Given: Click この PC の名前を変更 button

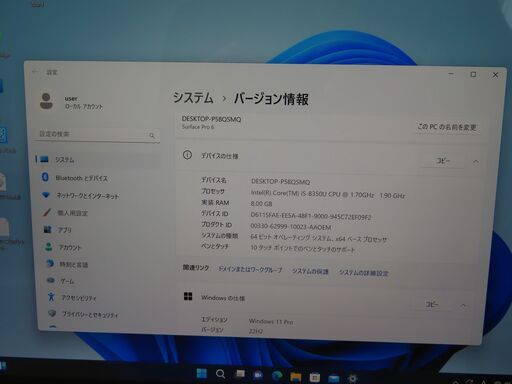Looking at the screenshot, I should point(447,127).
